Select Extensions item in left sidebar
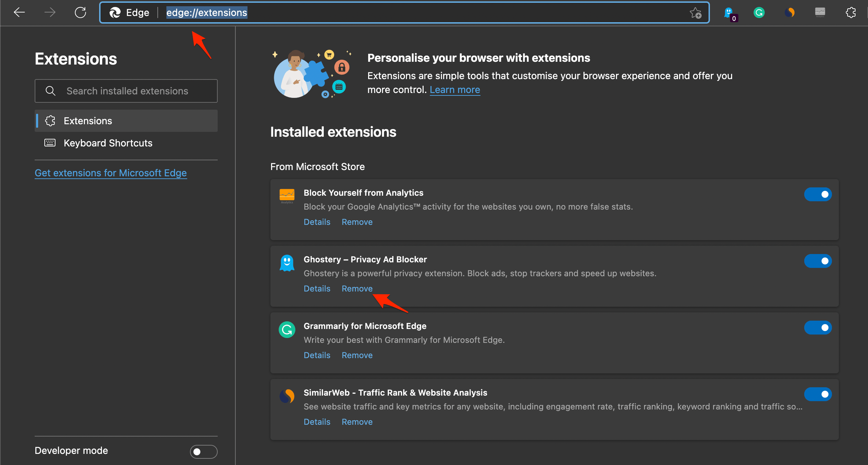 [x=126, y=121]
